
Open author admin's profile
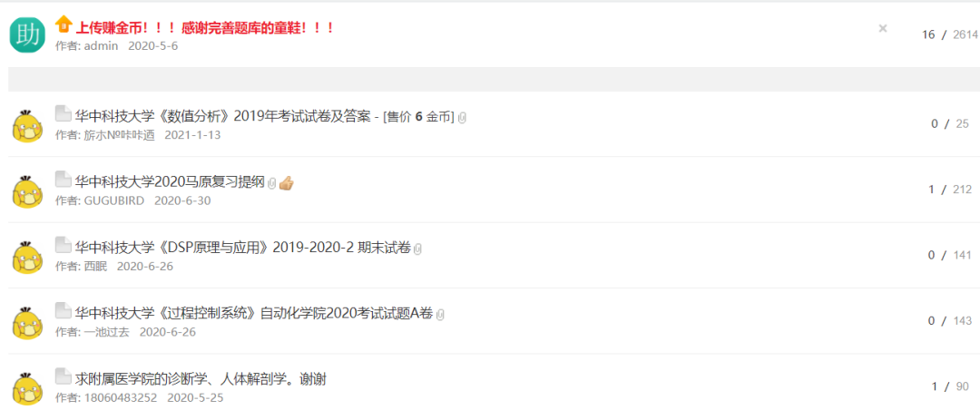tap(102, 46)
